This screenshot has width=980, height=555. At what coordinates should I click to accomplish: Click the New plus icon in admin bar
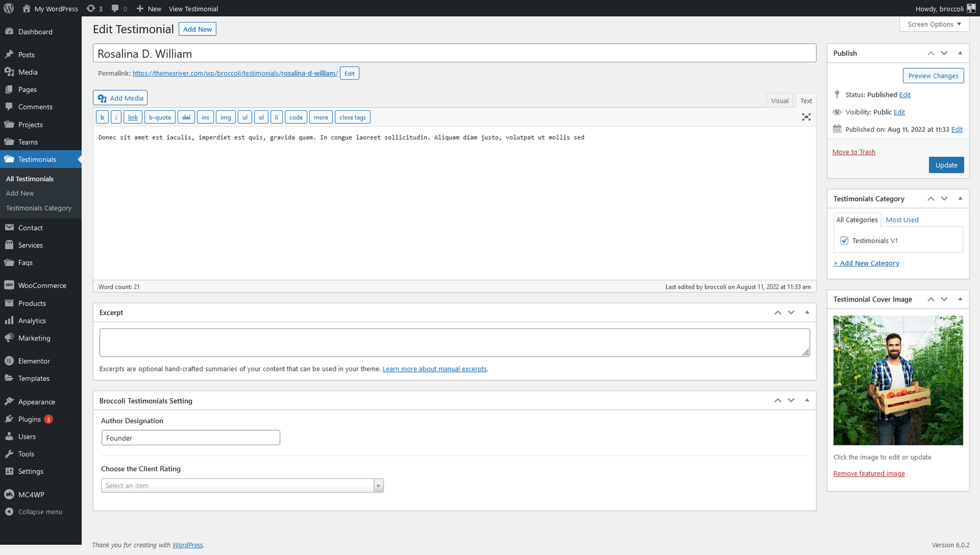coord(140,9)
